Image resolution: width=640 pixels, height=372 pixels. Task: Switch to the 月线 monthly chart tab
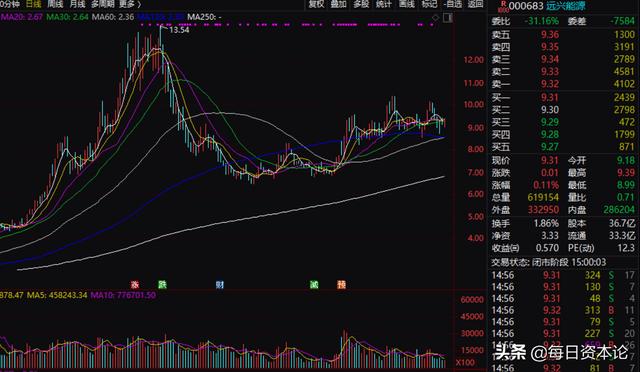pos(78,4)
